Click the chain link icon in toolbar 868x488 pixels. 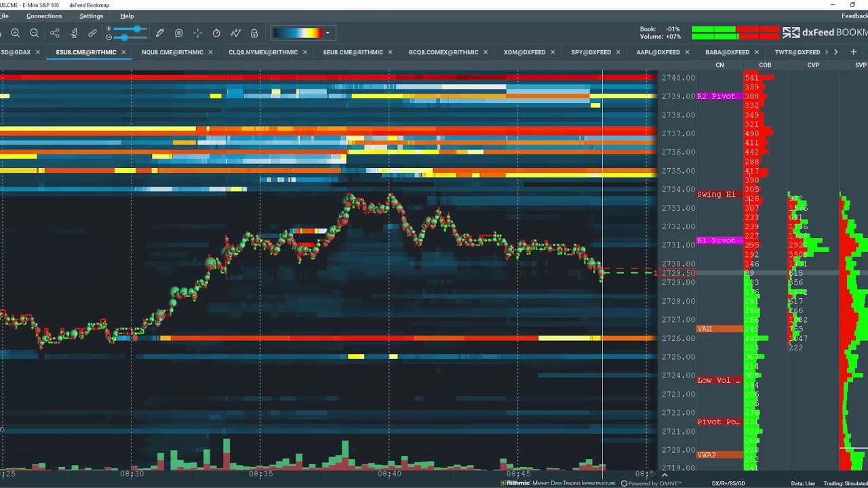click(x=93, y=33)
